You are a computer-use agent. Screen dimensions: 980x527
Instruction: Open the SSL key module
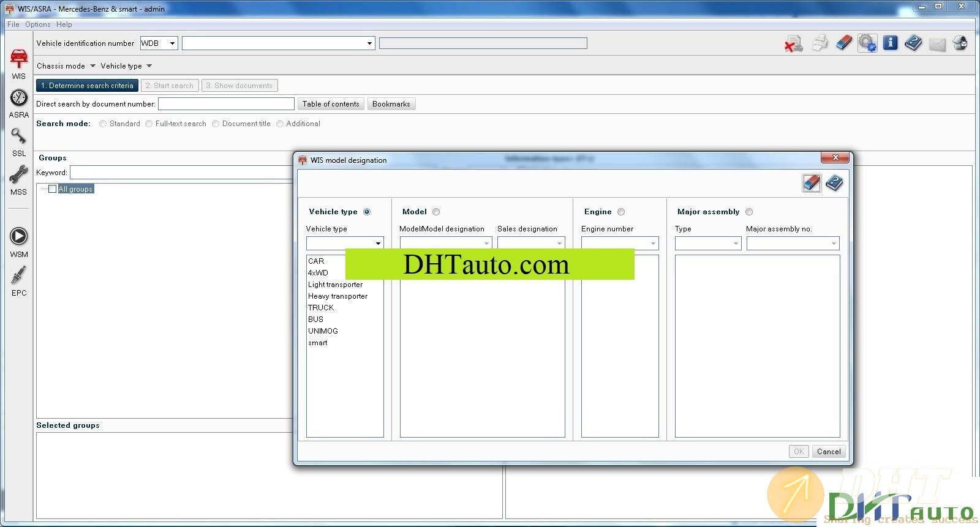pos(18,142)
